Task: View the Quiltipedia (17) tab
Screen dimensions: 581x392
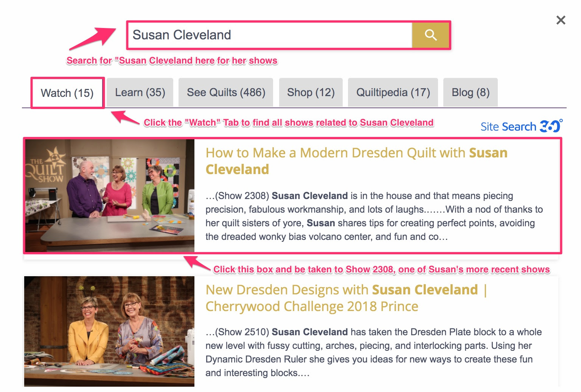Action: tap(393, 93)
